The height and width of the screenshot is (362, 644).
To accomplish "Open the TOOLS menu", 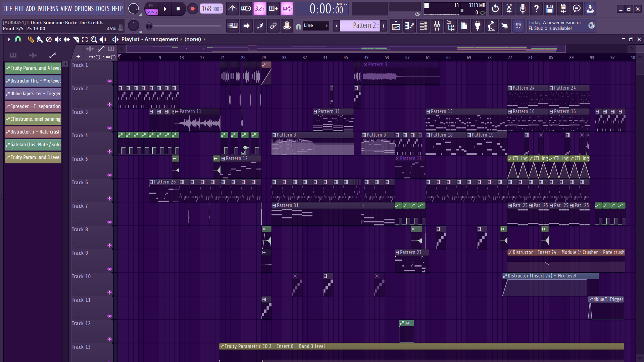I will coord(102,9).
